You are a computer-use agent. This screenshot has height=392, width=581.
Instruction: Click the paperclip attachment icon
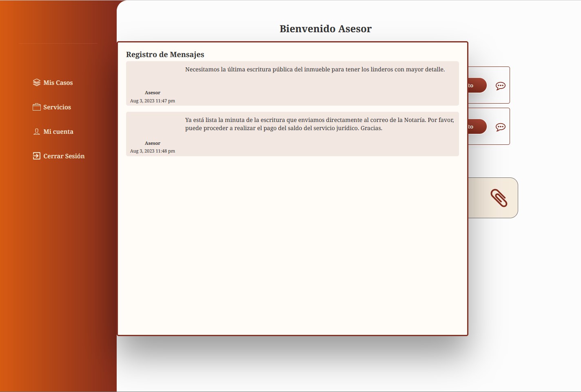[x=499, y=198]
